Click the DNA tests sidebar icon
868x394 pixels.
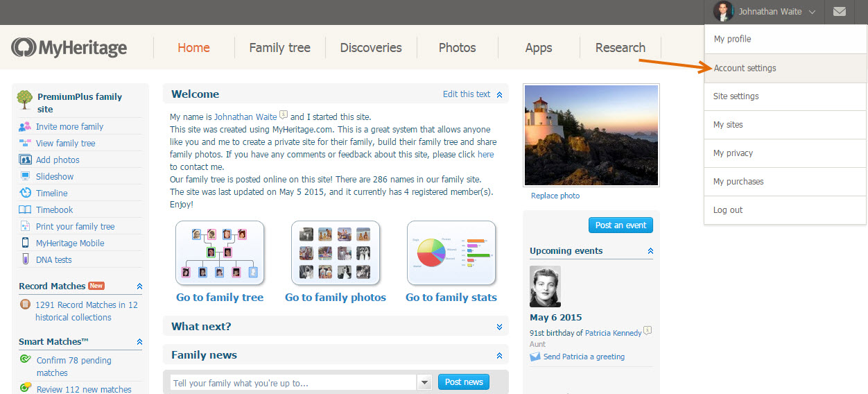click(25, 259)
